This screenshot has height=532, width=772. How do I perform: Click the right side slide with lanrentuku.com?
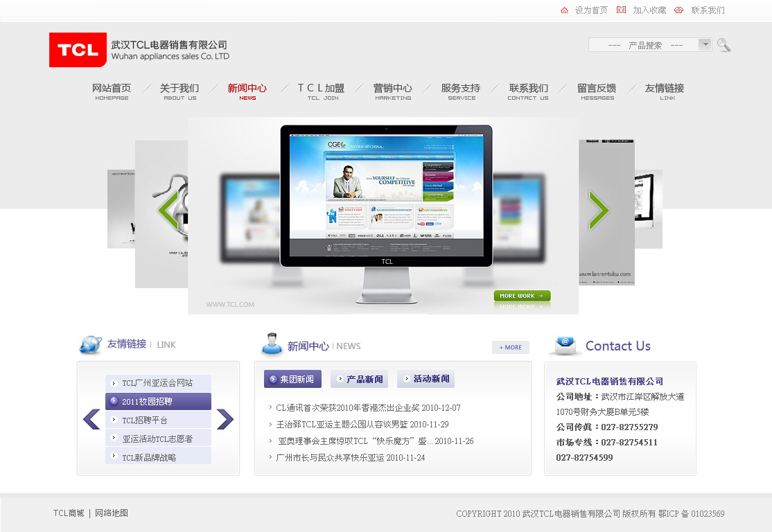[606, 213]
